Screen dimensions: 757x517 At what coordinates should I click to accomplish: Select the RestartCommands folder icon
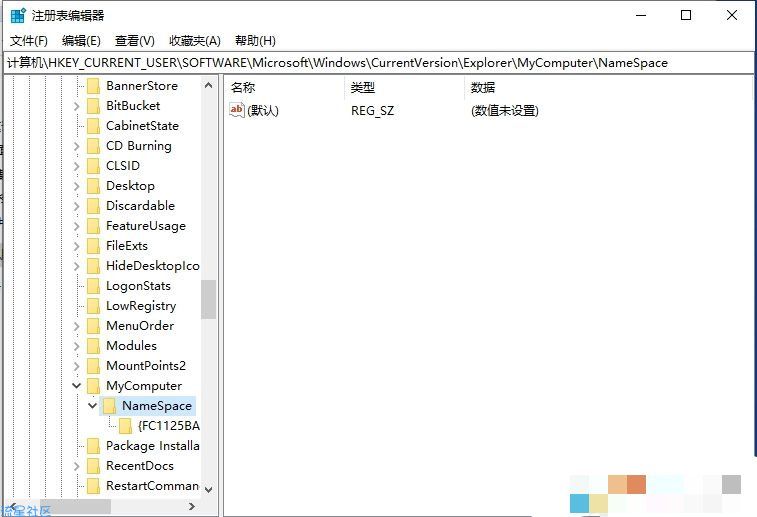pos(93,486)
